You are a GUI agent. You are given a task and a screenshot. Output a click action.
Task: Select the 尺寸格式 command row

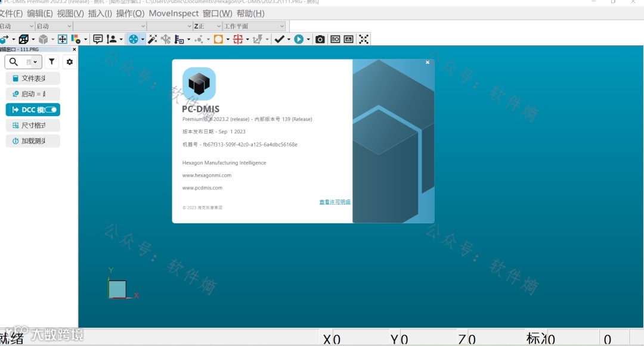[33, 126]
